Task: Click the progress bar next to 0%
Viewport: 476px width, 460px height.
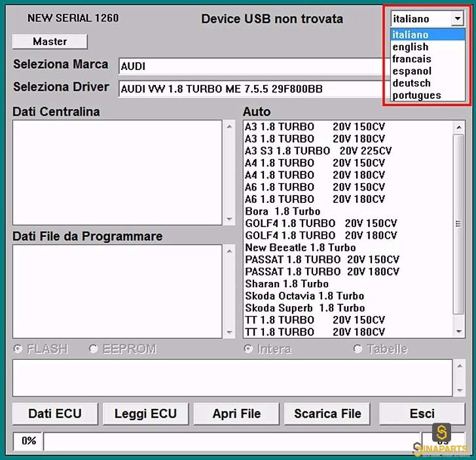Action: tap(232, 441)
